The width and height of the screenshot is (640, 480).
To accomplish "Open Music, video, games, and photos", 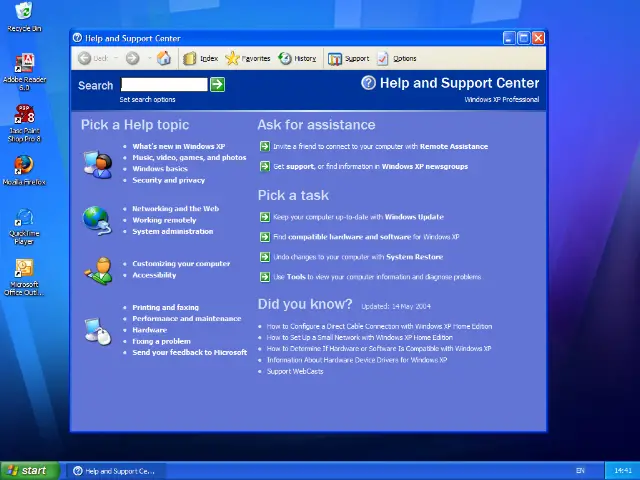I will point(189,158).
